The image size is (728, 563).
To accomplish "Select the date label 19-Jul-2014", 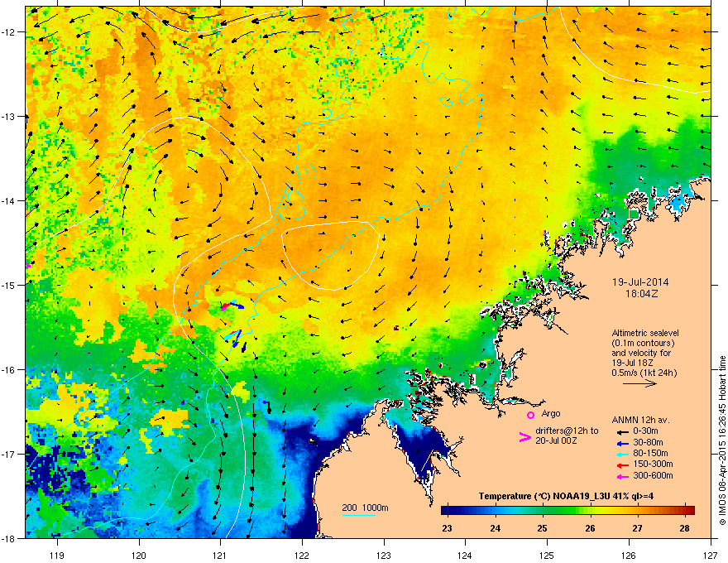I will click(x=640, y=282).
